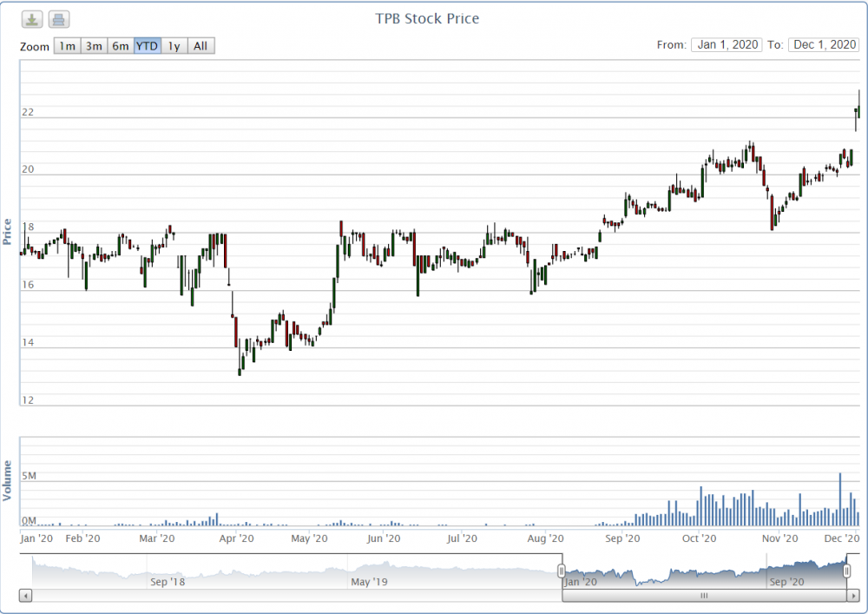Click the Nov '20 x-axis label
This screenshot has height=614, width=868.
pos(780,538)
